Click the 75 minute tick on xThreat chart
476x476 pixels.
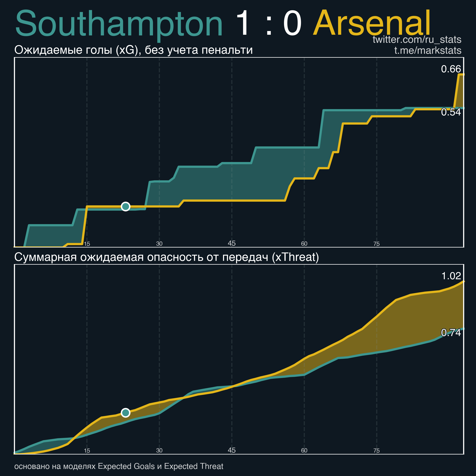tap(376, 451)
